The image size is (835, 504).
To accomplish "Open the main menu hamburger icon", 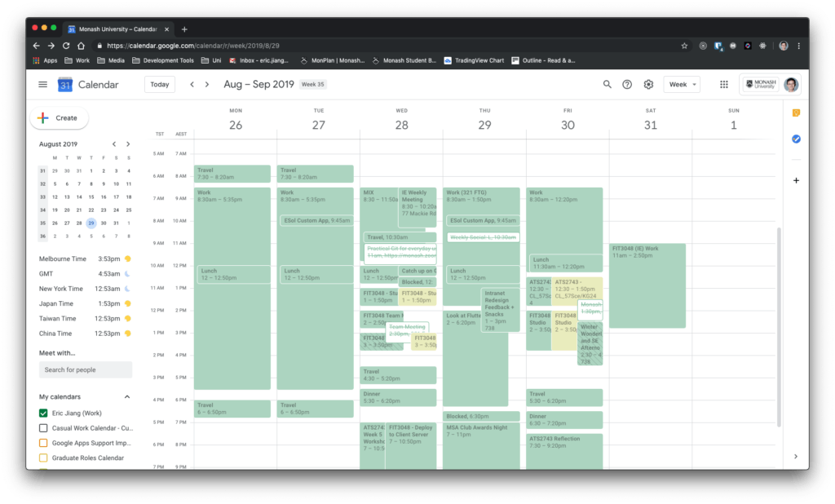I will pos(42,84).
